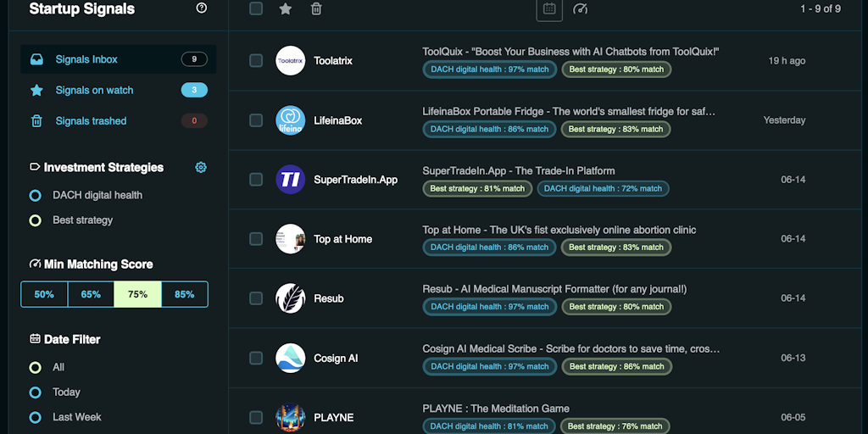Set min matching score to 50%
The image size is (868, 434).
pos(44,294)
